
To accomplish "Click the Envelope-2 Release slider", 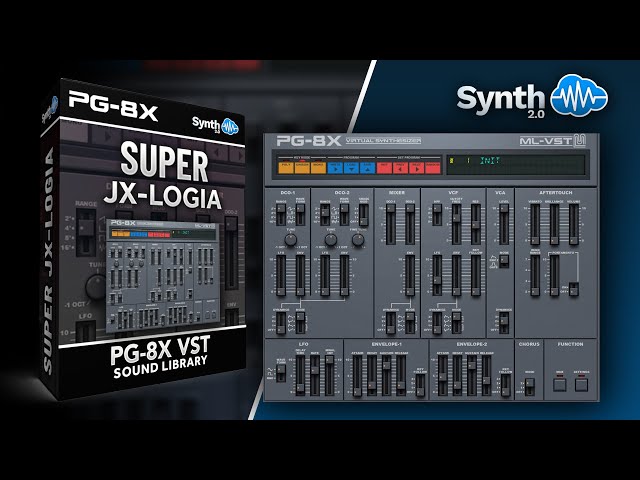I will (487, 376).
